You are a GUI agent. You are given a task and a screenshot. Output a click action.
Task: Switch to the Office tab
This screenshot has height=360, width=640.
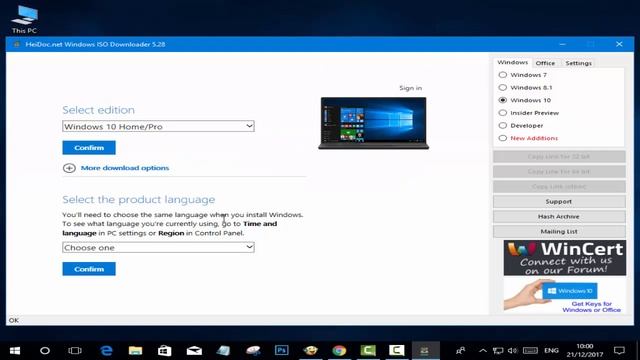[x=545, y=63]
